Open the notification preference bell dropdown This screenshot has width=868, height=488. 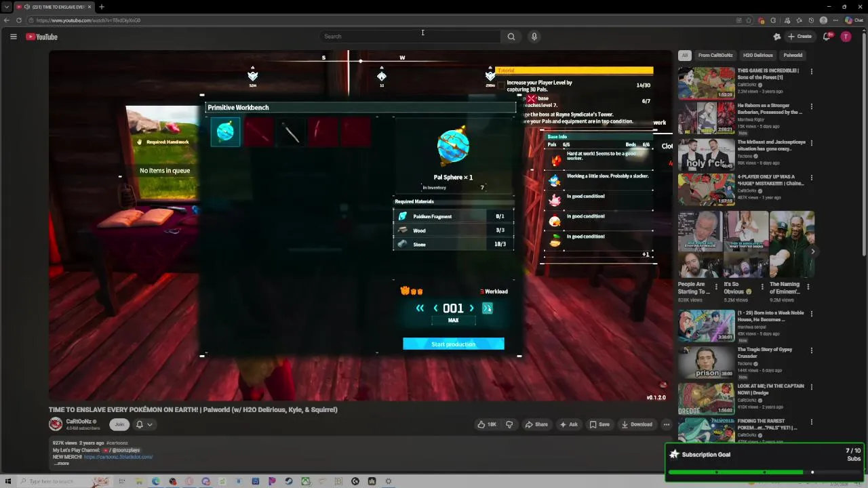tap(144, 424)
